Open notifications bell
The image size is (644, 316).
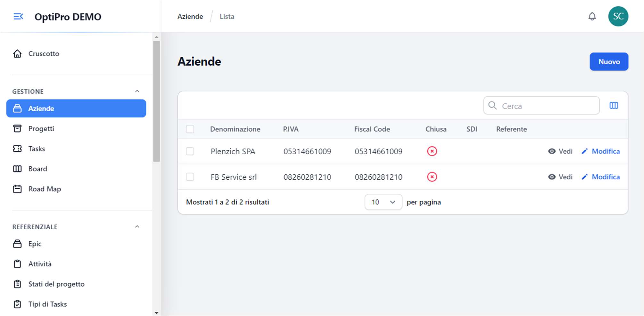pyautogui.click(x=592, y=16)
